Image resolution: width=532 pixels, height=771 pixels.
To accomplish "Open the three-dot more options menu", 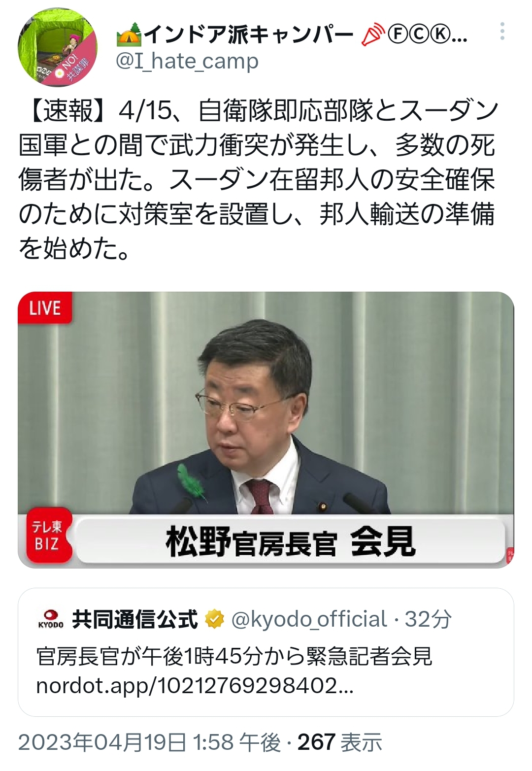I will 502,31.
